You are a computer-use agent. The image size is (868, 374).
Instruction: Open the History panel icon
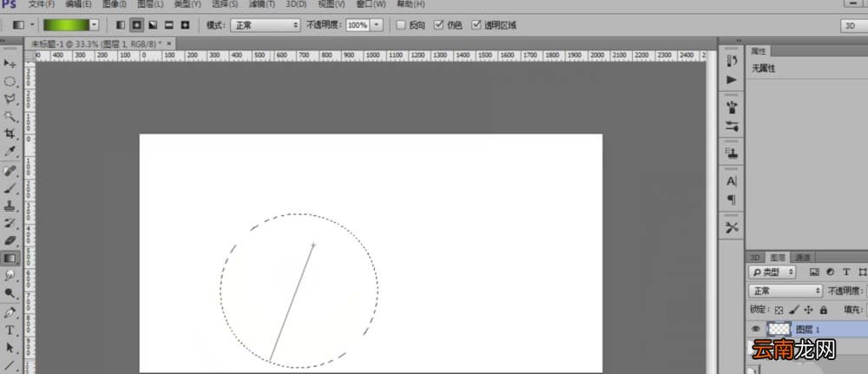pyautogui.click(x=732, y=62)
